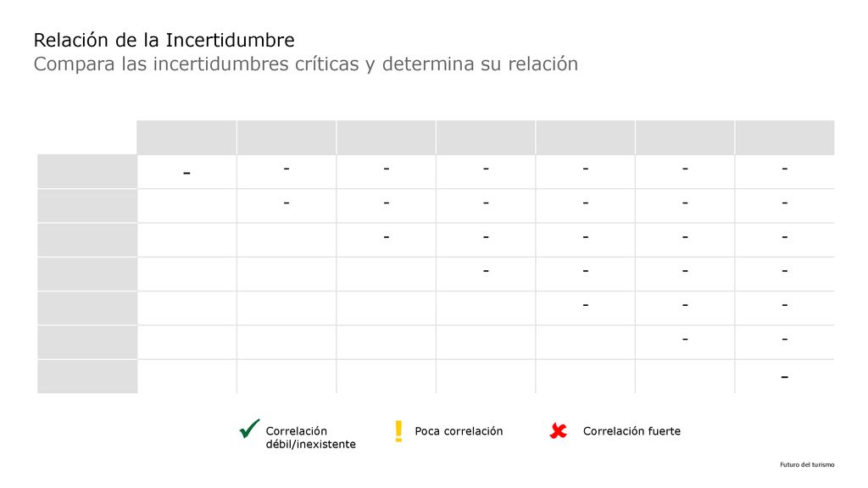Image resolution: width=868 pixels, height=488 pixels.
Task: Click the 'Relación de la Incertidumbre' title
Action: 164,40
